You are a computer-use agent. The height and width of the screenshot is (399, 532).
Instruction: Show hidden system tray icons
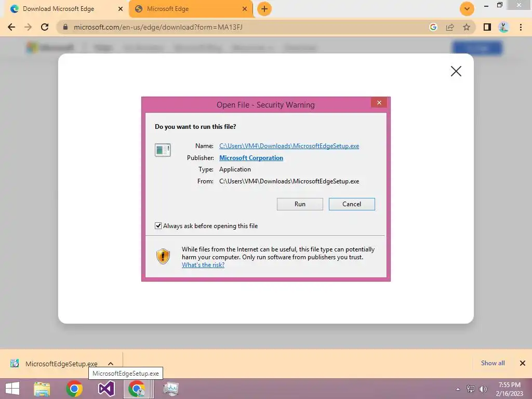[x=458, y=389]
